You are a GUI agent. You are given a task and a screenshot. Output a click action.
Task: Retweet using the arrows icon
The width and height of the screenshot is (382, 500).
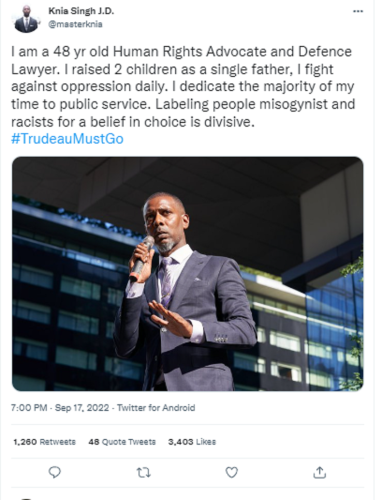(x=144, y=473)
